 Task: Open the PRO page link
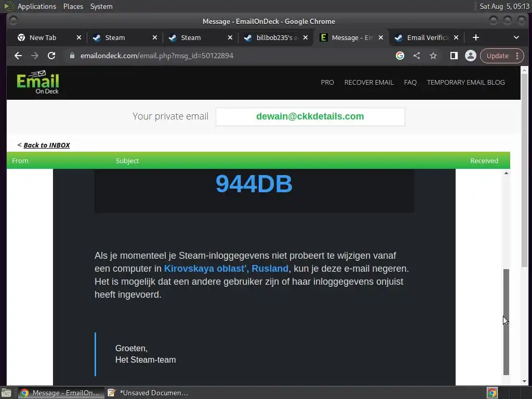pos(327,83)
